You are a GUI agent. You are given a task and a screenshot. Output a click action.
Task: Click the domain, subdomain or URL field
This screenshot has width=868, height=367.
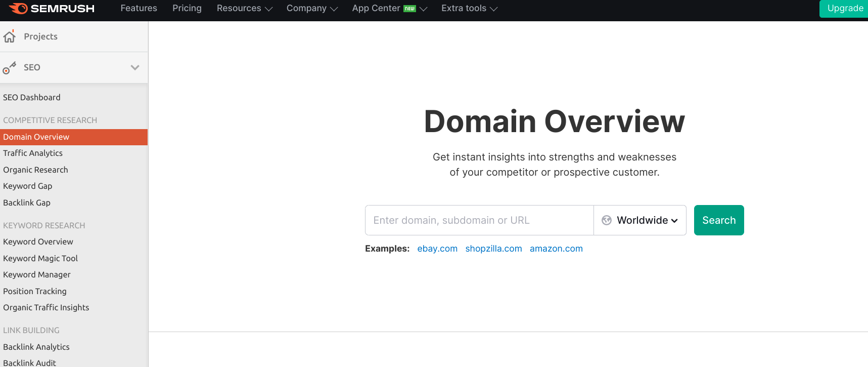point(479,220)
